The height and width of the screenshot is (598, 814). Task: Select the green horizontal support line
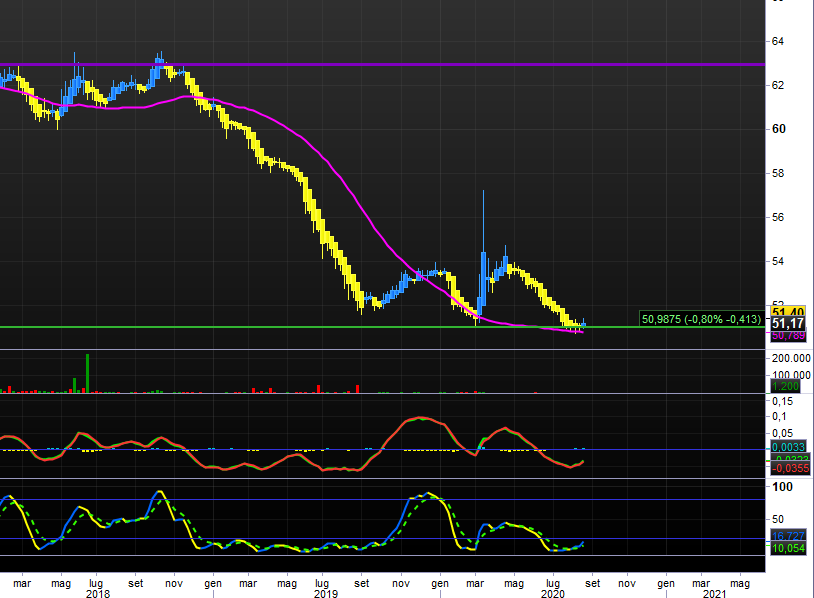382,327
